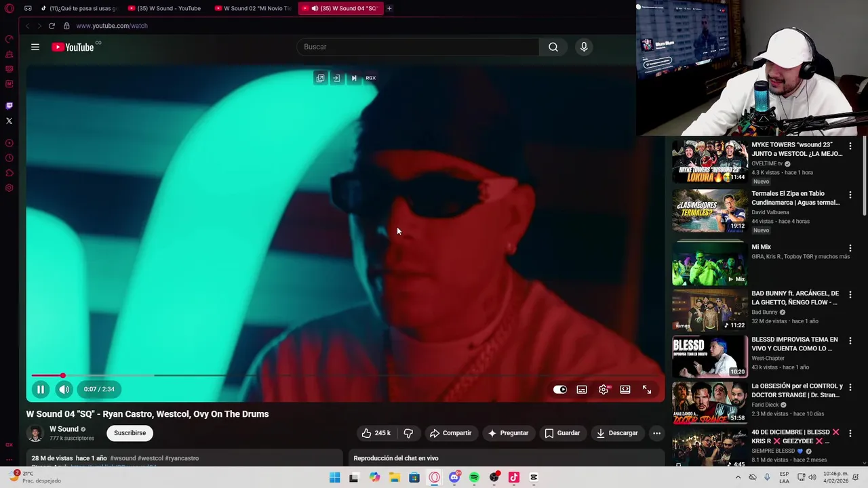Subscribe with the Suscribirse button
The image size is (868, 488).
(130, 433)
